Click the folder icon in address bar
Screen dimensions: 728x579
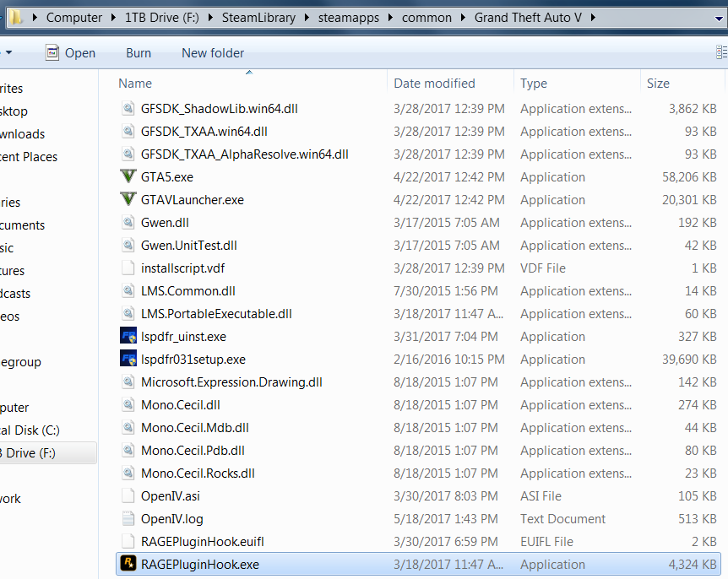pyautogui.click(x=15, y=17)
